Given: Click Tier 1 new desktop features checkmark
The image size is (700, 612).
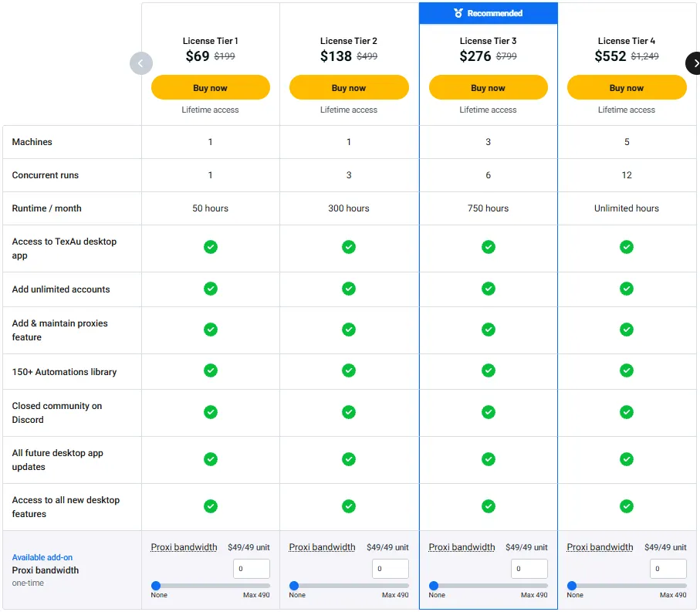Looking at the screenshot, I should (x=210, y=506).
